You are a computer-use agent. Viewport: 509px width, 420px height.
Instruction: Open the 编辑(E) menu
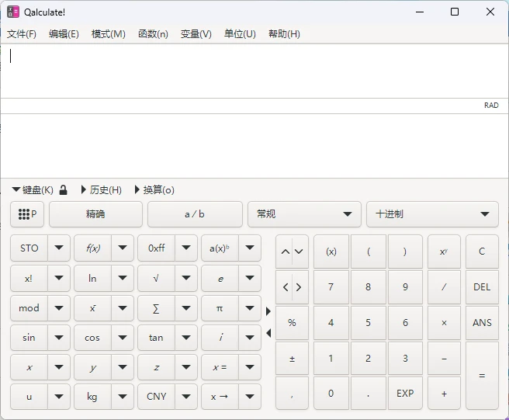point(64,34)
